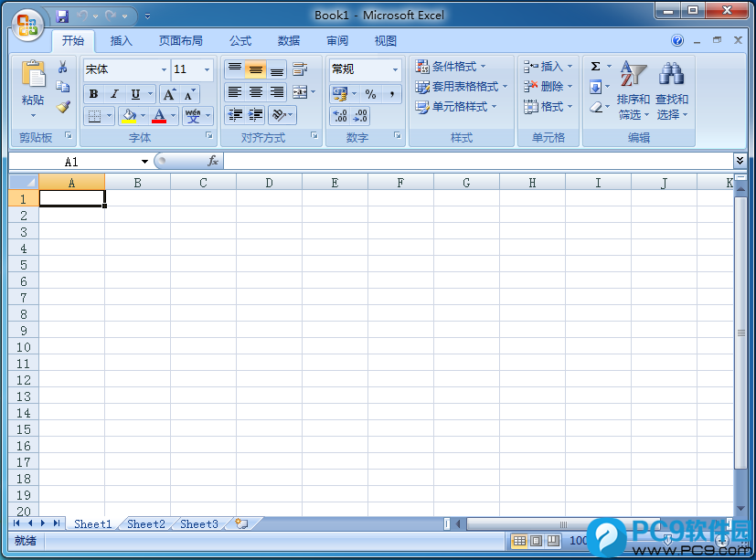Click the Save icon in Quick Access Toolbar
The image size is (756, 560).
coord(61,15)
